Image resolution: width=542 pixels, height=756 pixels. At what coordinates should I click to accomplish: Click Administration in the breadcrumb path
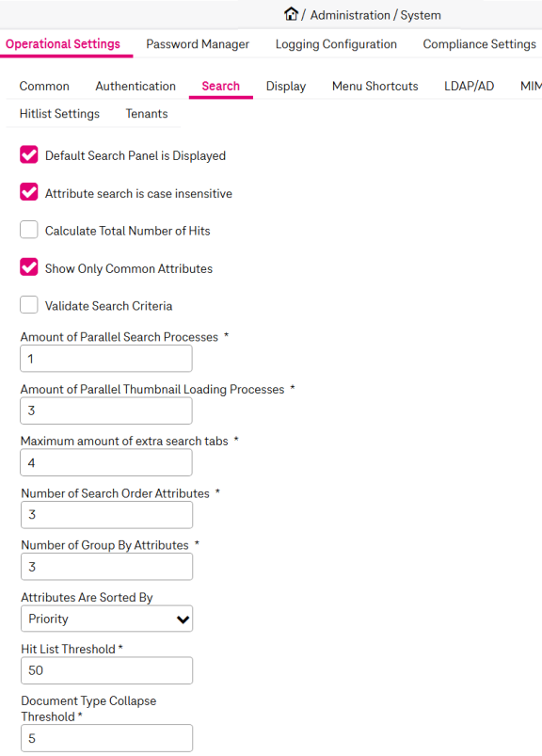click(x=350, y=15)
